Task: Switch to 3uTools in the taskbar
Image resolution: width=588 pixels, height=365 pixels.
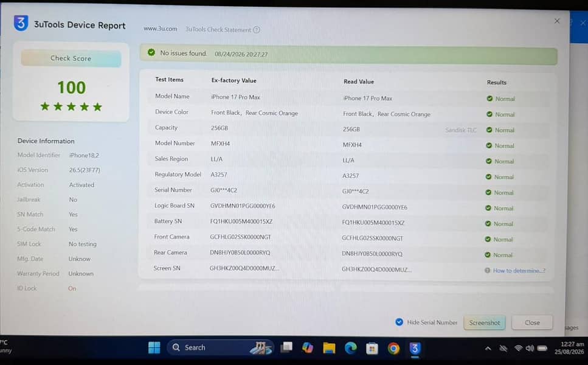Action: coord(414,349)
